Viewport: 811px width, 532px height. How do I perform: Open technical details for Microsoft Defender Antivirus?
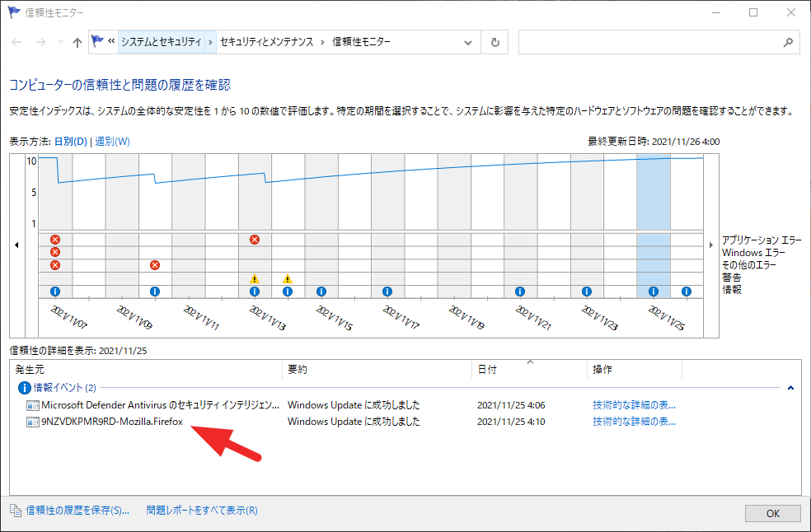pos(634,405)
